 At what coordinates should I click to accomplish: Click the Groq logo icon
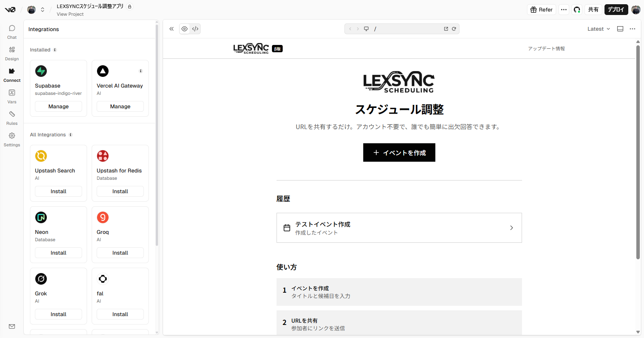tap(103, 217)
